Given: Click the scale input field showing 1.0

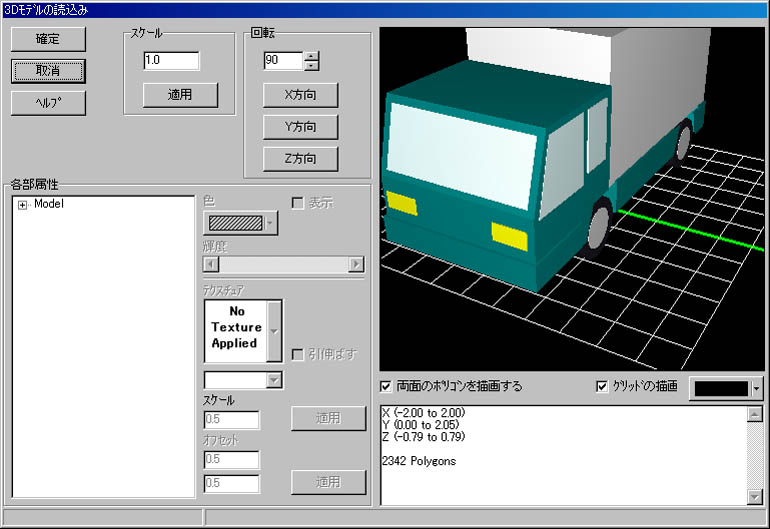Looking at the screenshot, I should [171, 61].
